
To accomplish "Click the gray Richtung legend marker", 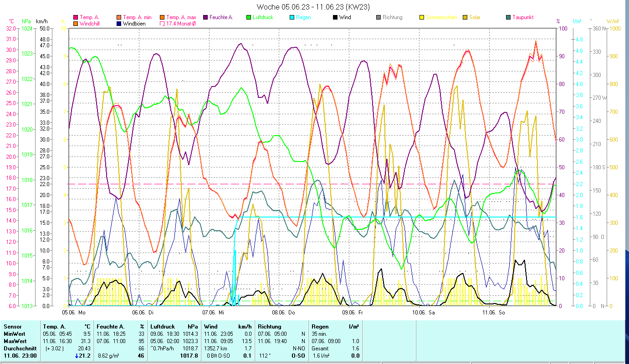I will point(378,18).
